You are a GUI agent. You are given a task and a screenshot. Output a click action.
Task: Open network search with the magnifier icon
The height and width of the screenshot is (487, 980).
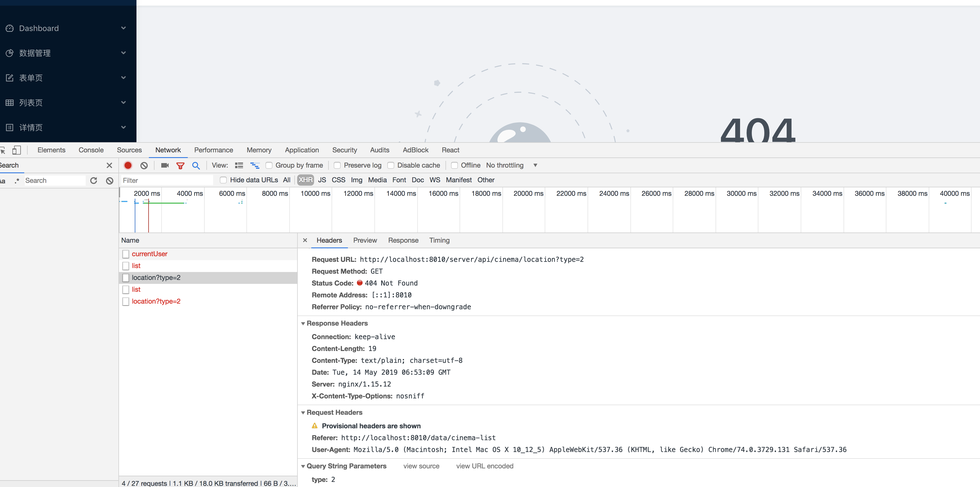pyautogui.click(x=196, y=165)
